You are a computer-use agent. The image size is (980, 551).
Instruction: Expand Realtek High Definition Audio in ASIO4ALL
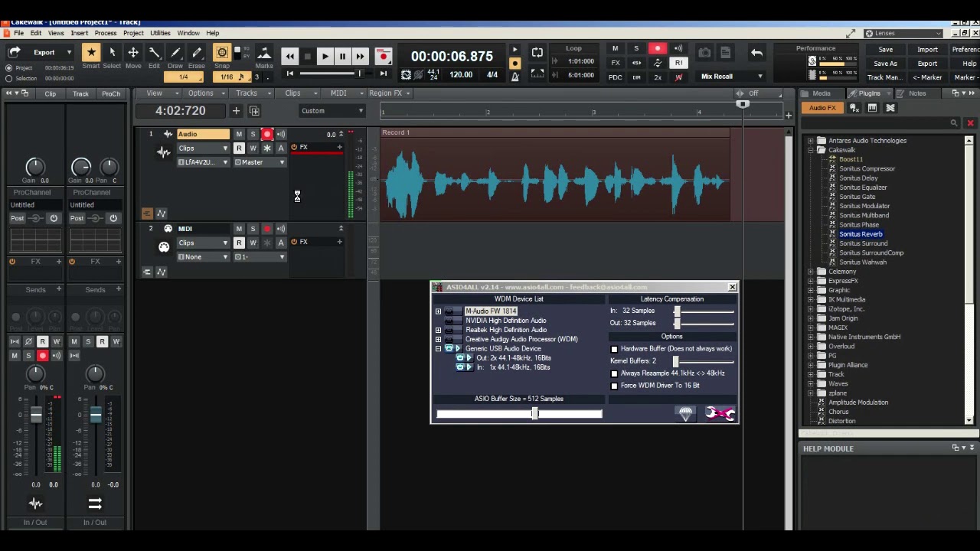pos(438,330)
